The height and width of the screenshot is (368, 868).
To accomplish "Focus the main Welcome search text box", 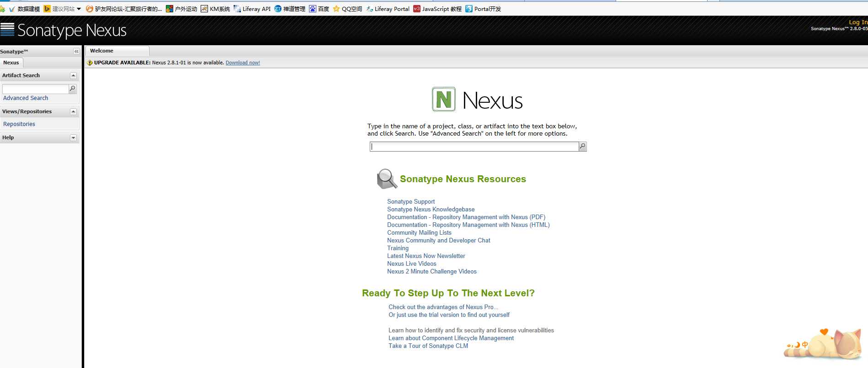I will pyautogui.click(x=474, y=147).
